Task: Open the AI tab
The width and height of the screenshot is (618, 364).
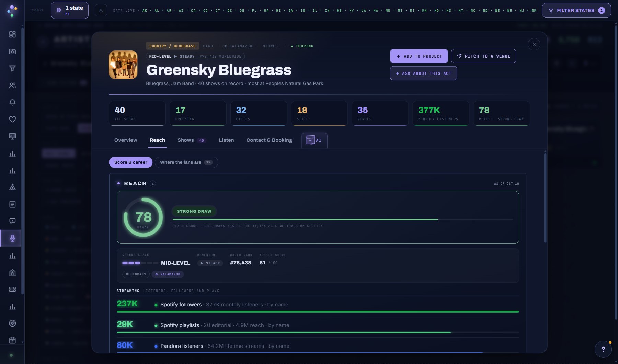Action: click(x=314, y=140)
